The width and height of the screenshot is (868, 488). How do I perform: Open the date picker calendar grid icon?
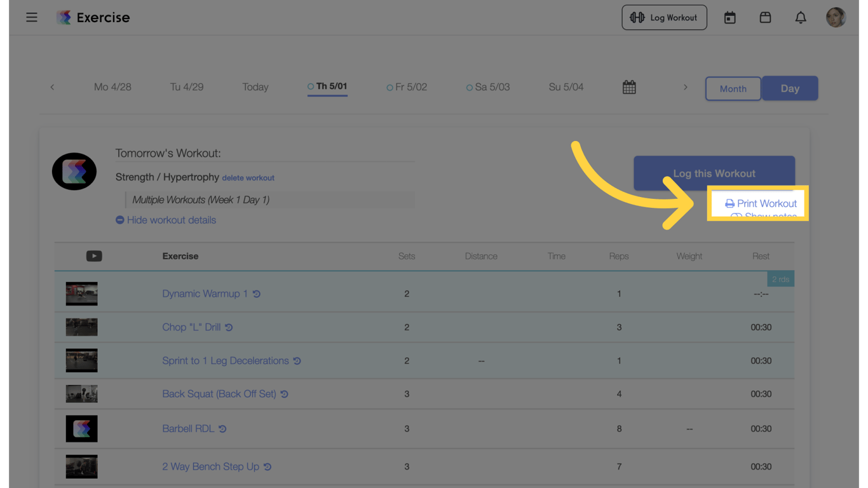coord(629,87)
